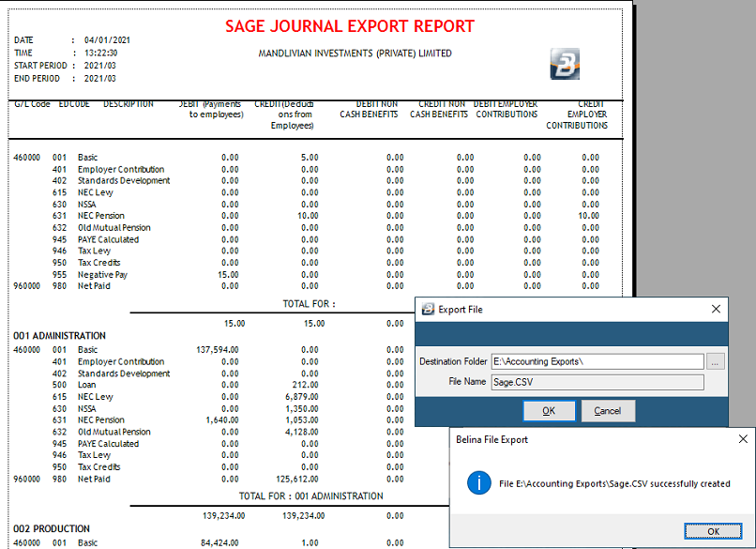
Task: Click the 1,640.00 NEC Pension debit value
Action: coord(221,420)
